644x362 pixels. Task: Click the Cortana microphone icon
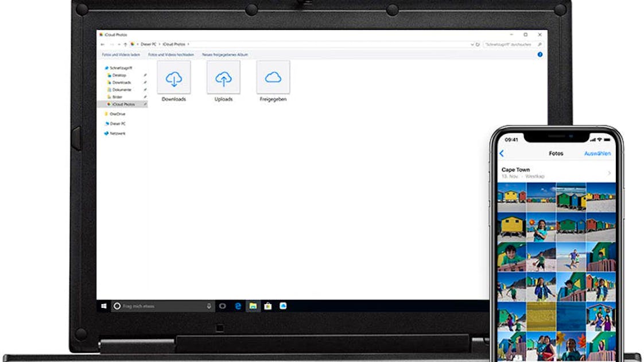click(209, 306)
